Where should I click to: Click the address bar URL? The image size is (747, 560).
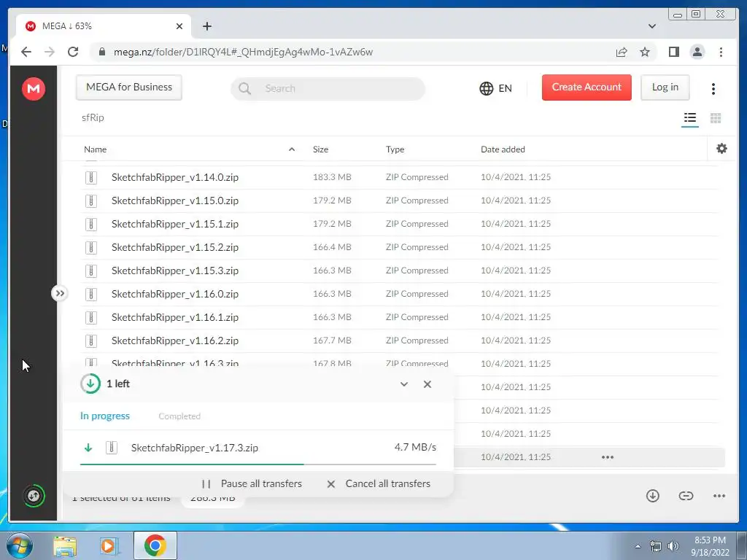[x=243, y=52]
